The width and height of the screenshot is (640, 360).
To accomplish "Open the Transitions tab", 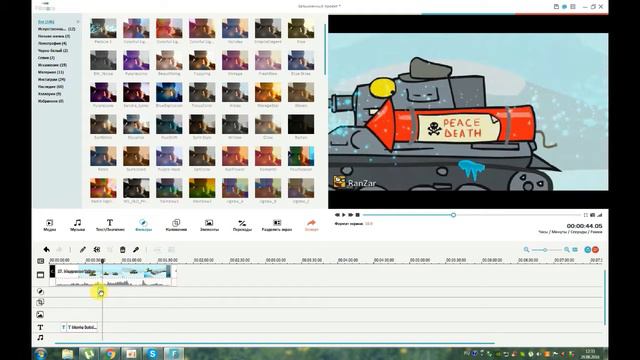I will click(242, 225).
